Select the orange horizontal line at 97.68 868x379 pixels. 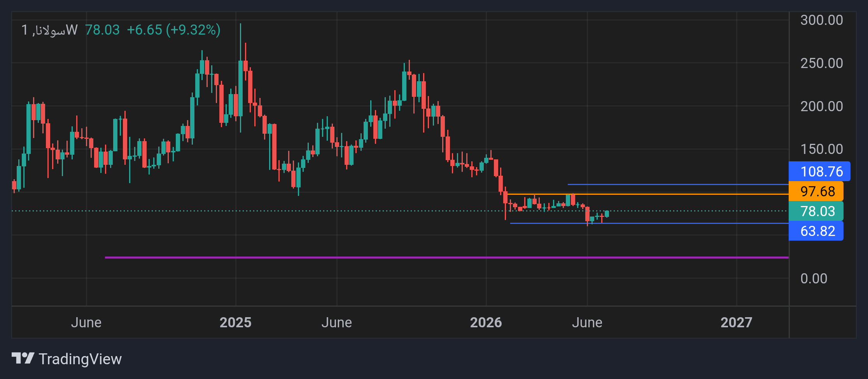point(648,194)
